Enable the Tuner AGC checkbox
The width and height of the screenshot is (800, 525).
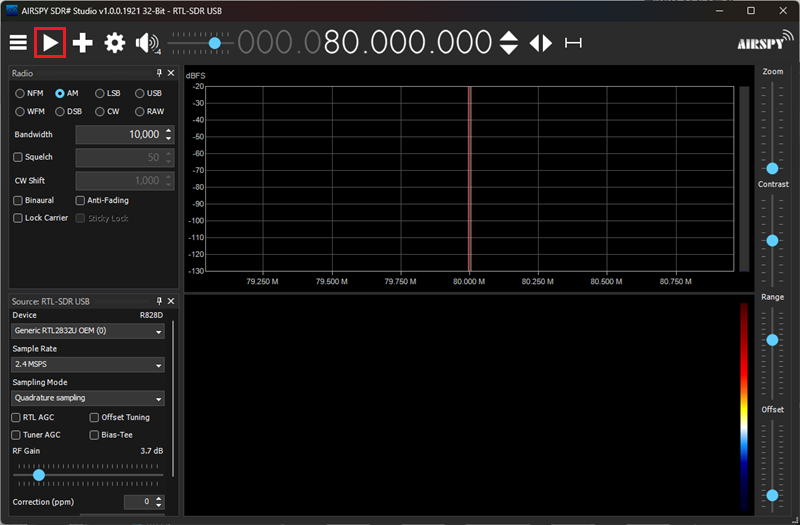pyautogui.click(x=16, y=435)
